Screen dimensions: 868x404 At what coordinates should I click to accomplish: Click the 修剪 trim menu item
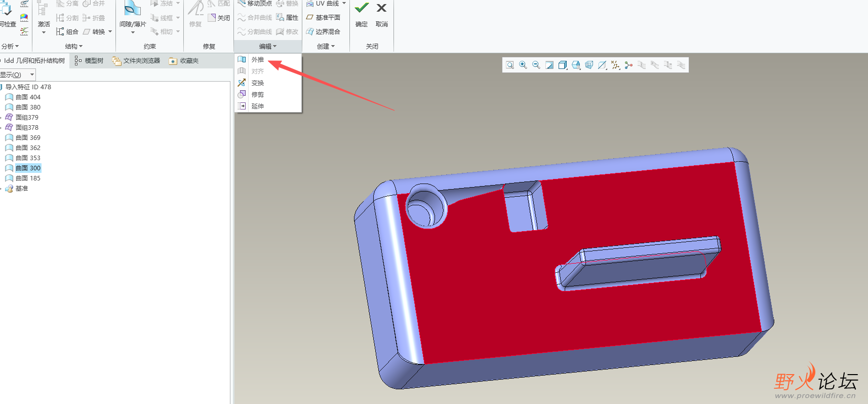click(x=268, y=94)
